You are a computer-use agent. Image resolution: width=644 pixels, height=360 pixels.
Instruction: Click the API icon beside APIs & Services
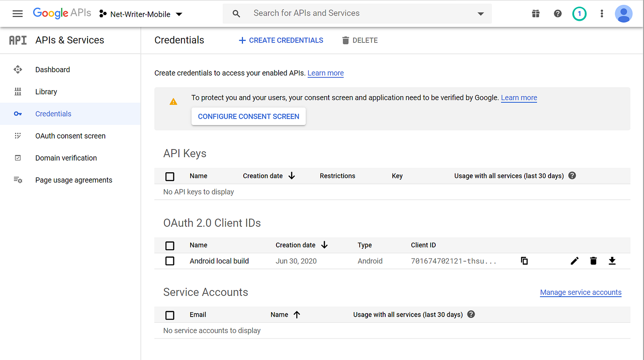[x=18, y=40]
